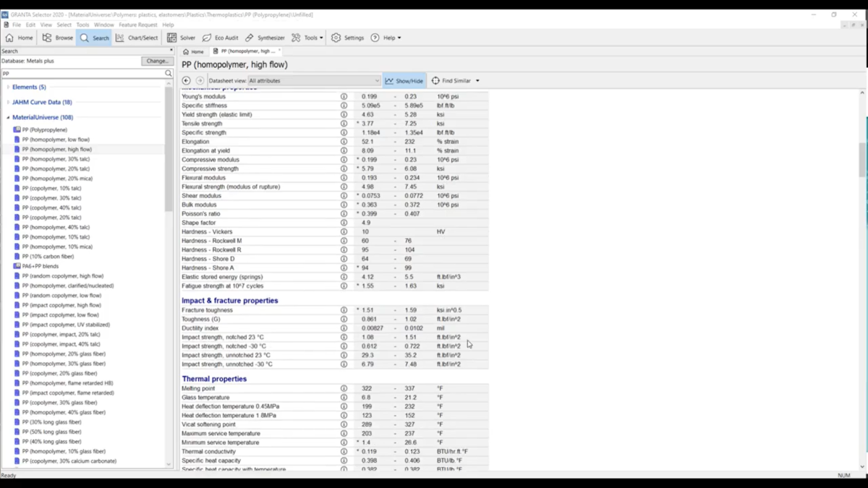
Task: Select PA6+PP blends folder result
Action: pos(41,266)
